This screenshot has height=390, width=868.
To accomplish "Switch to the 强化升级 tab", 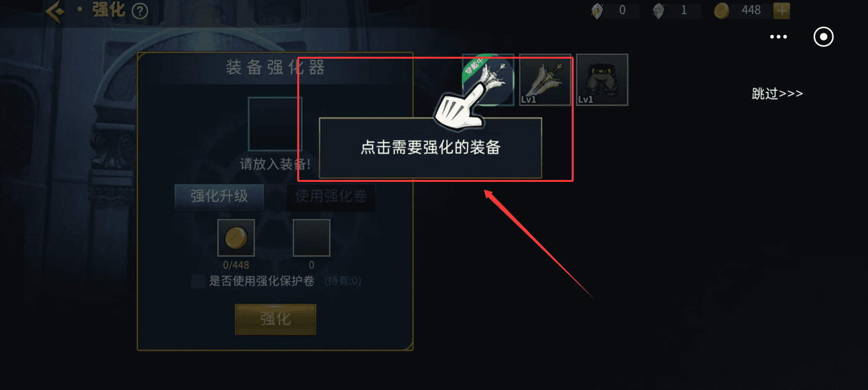I will (x=219, y=196).
